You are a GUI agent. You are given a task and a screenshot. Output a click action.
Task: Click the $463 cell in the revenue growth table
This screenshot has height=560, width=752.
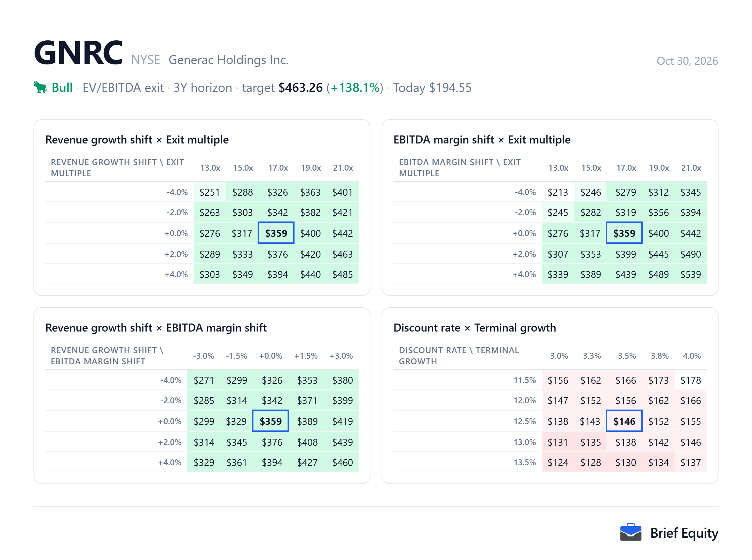pyautogui.click(x=343, y=254)
